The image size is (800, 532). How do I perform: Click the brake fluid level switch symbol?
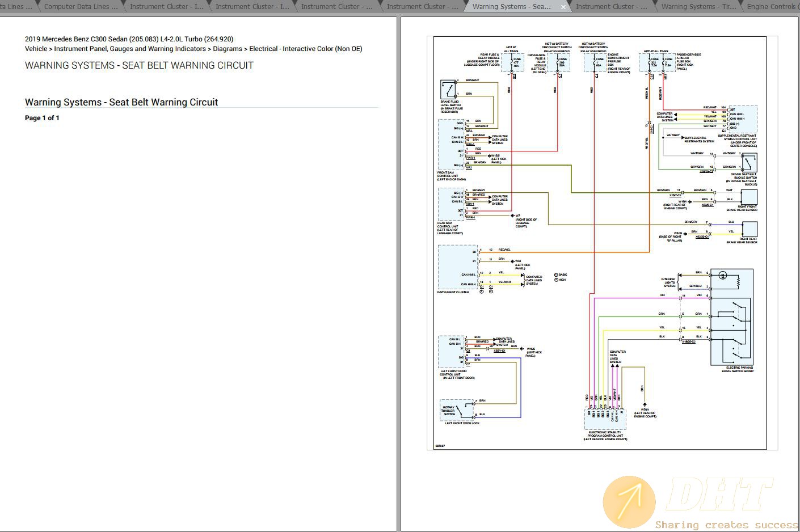tap(448, 89)
